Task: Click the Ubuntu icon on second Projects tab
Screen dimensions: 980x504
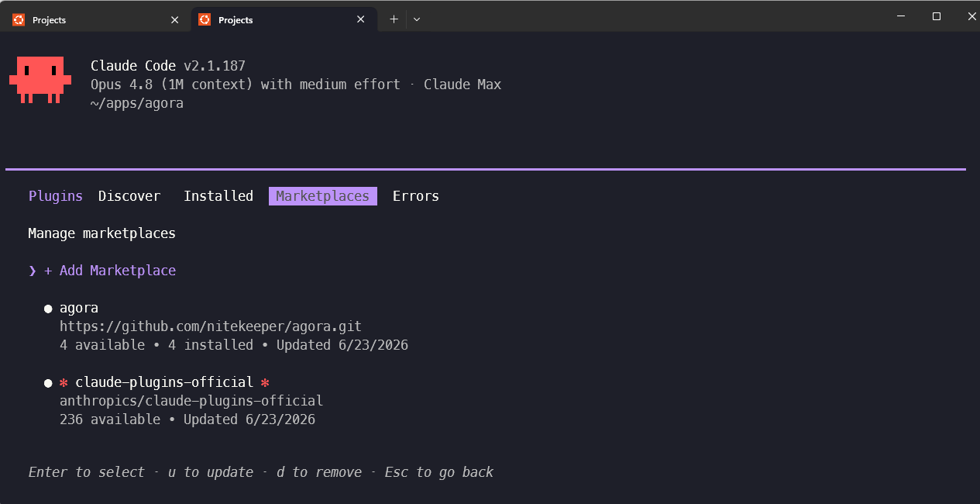Action: click(205, 19)
